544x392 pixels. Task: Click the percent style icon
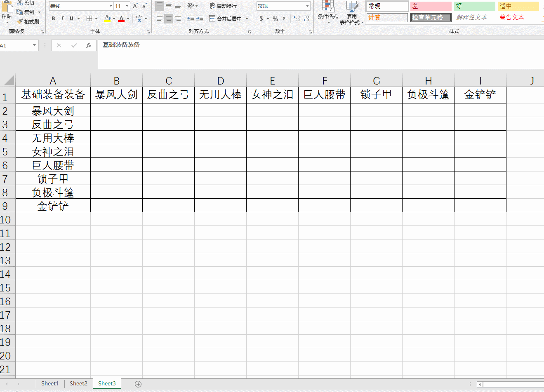coord(275,19)
